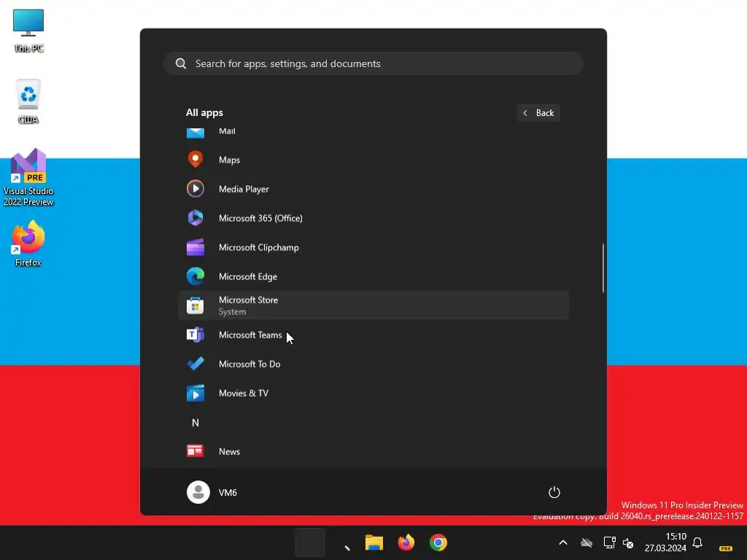Launch Media Player from the app list
747x560 pixels.
click(x=373, y=189)
